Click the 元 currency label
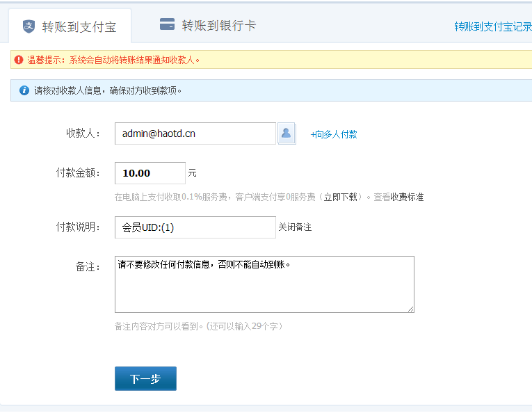The height and width of the screenshot is (420, 532). (x=192, y=173)
